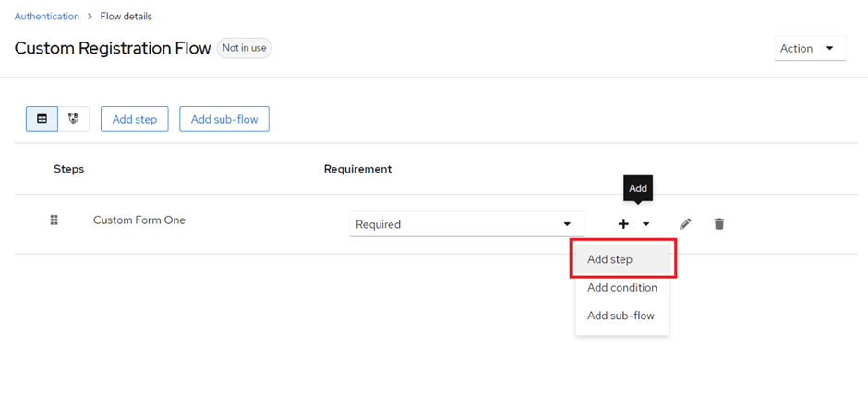The width and height of the screenshot is (868, 393).
Task: Click the plus icon beside Custom Form One
Action: 623,224
